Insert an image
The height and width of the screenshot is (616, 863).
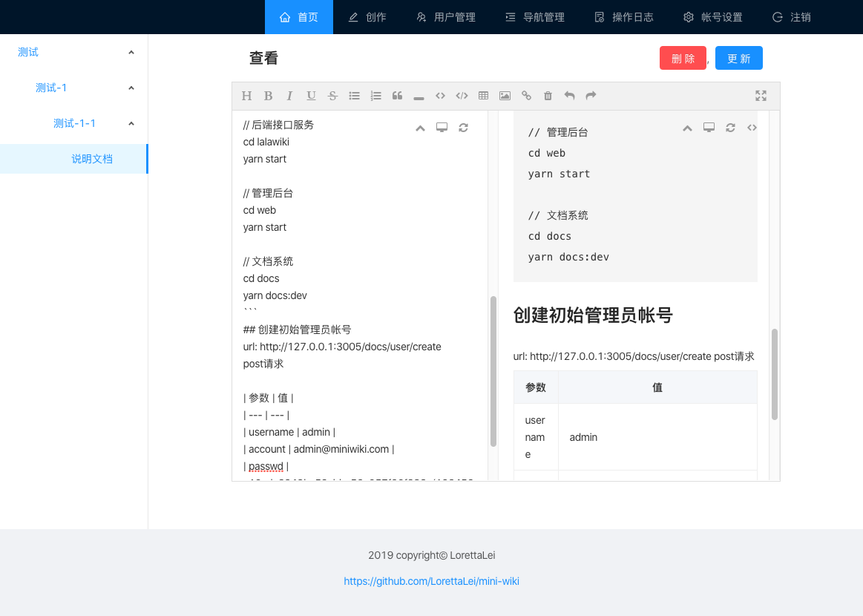(505, 96)
